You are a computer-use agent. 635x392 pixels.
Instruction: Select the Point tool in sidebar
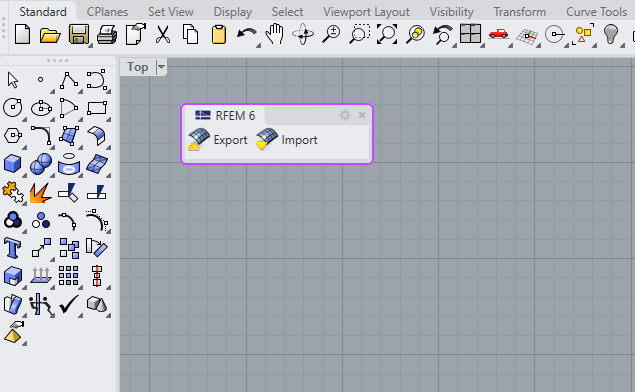pyautogui.click(x=40, y=80)
